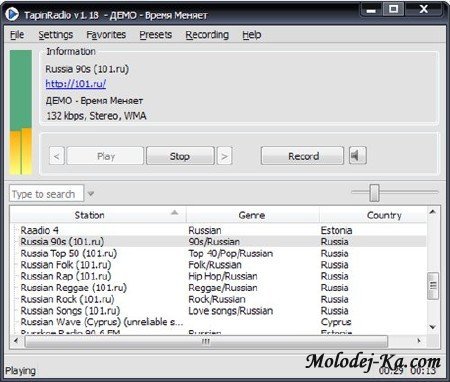Sort by Station column header

point(98,215)
